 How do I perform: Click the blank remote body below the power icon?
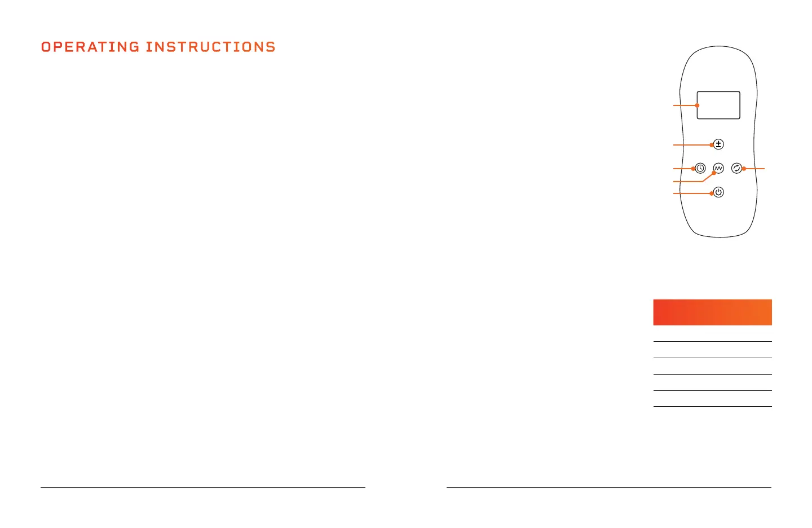pyautogui.click(x=718, y=216)
